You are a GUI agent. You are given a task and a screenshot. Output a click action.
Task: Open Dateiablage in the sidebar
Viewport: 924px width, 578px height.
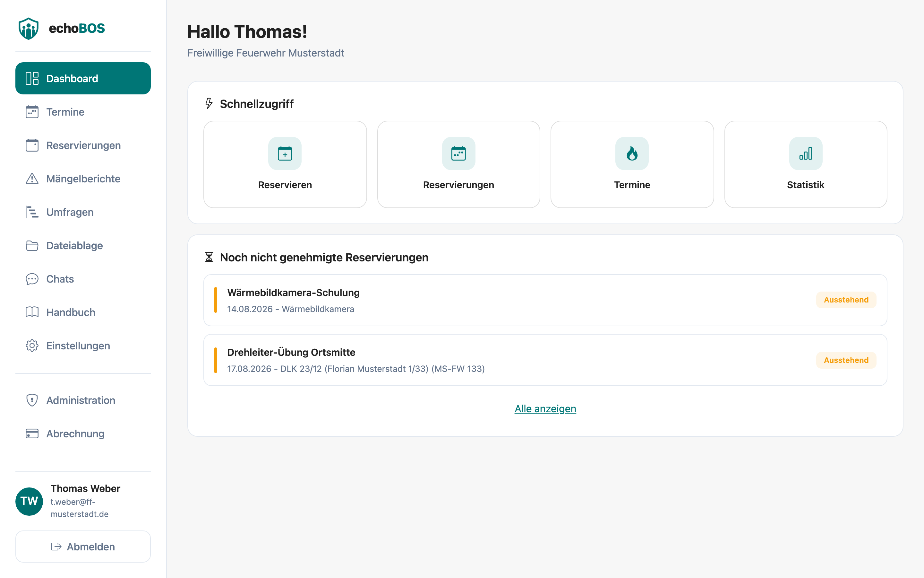[83, 245]
